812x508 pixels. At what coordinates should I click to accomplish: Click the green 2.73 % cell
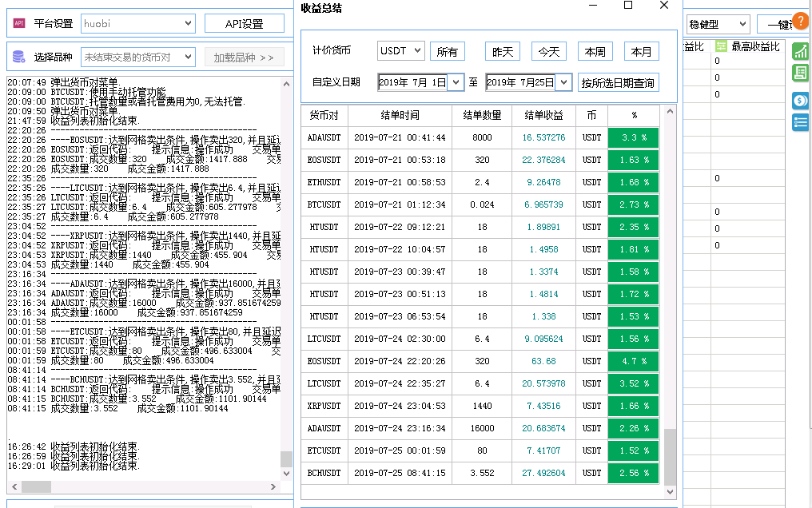pos(634,204)
